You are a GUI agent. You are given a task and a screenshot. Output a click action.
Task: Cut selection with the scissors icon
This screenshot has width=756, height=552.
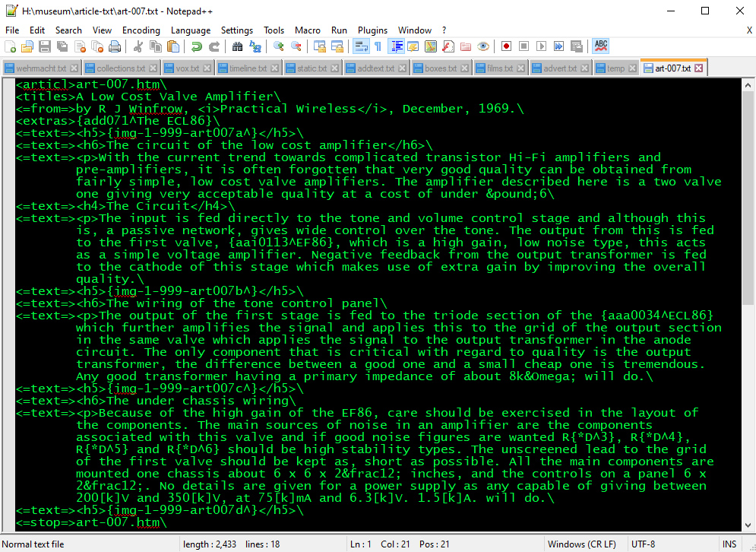(x=138, y=46)
